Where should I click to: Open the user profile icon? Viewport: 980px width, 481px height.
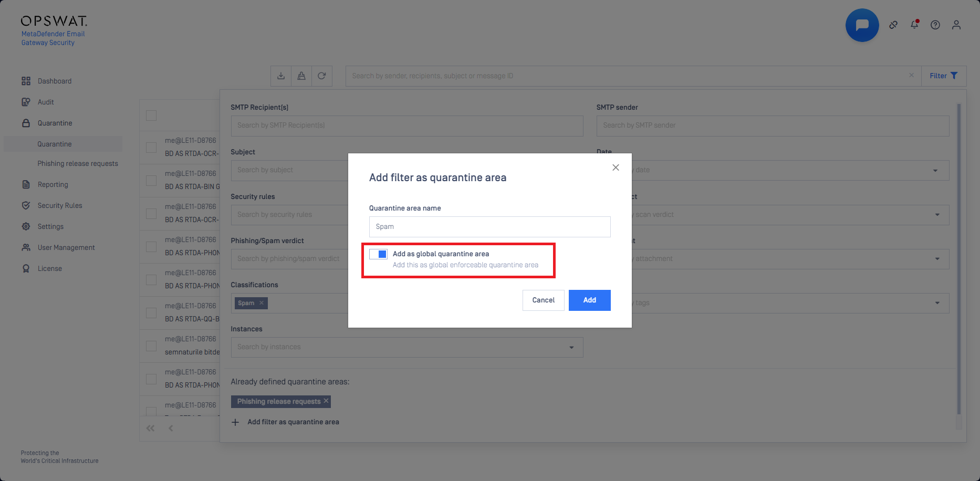(956, 25)
